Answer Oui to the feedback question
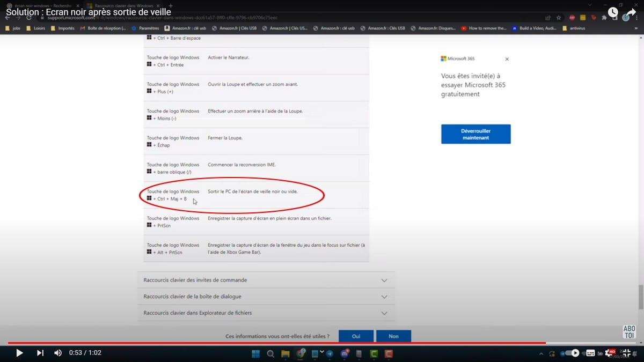 click(x=356, y=336)
